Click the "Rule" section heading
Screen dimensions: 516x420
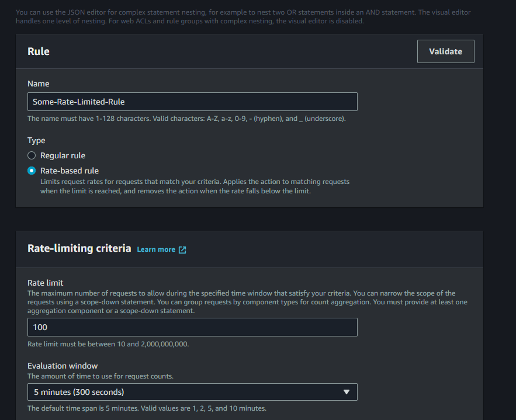(x=39, y=51)
